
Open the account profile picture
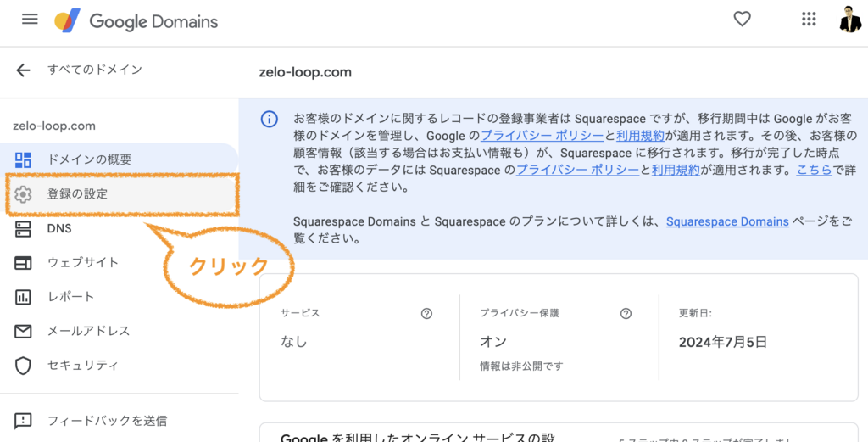pyautogui.click(x=850, y=20)
